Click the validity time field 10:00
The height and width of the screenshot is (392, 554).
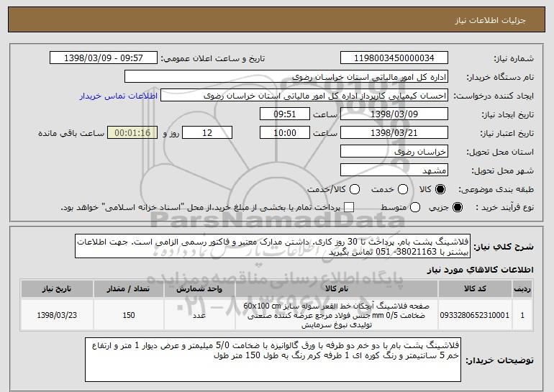[285, 133]
